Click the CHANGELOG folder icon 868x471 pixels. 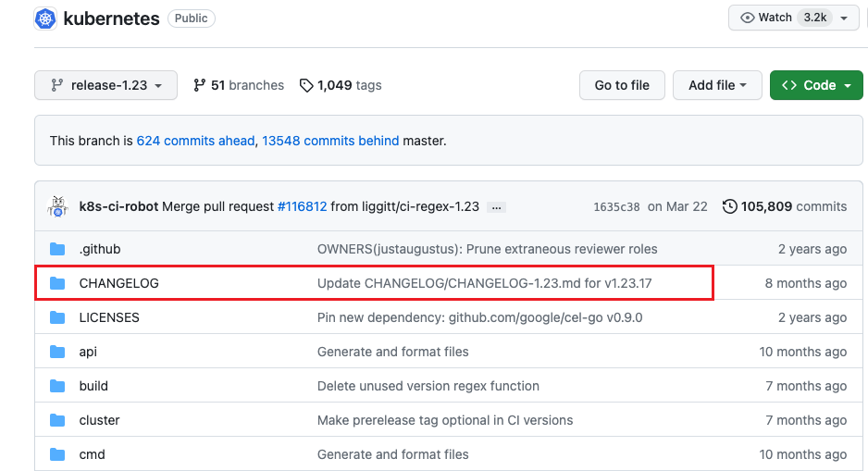57,283
